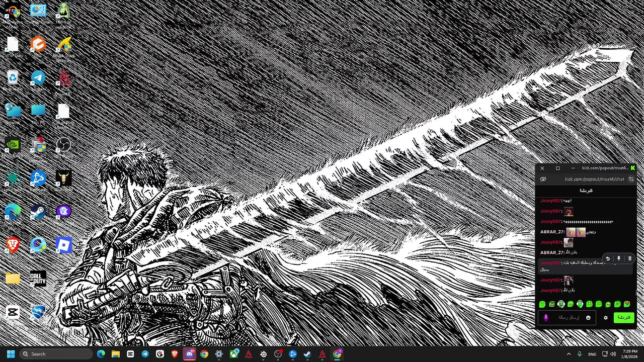Reply to the highlighted chat message
This screenshot has width=644, height=362.
pyautogui.click(x=608, y=258)
